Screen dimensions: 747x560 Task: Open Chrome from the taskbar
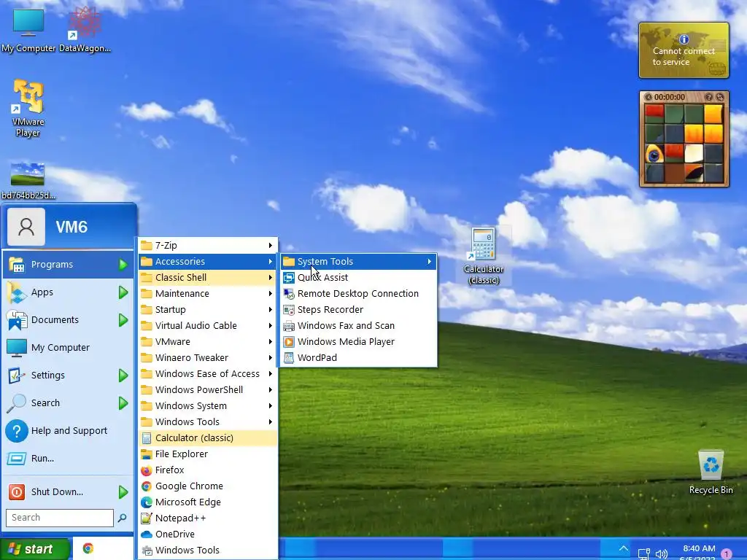pos(88,548)
